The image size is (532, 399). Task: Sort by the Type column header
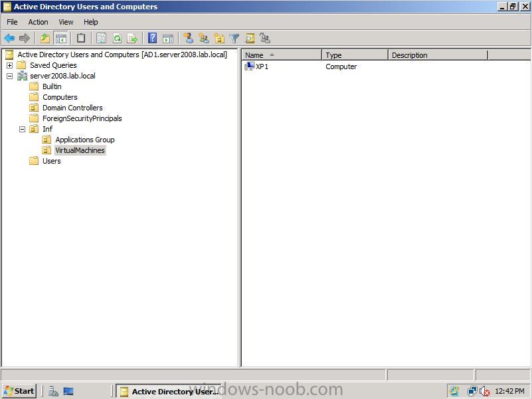355,55
